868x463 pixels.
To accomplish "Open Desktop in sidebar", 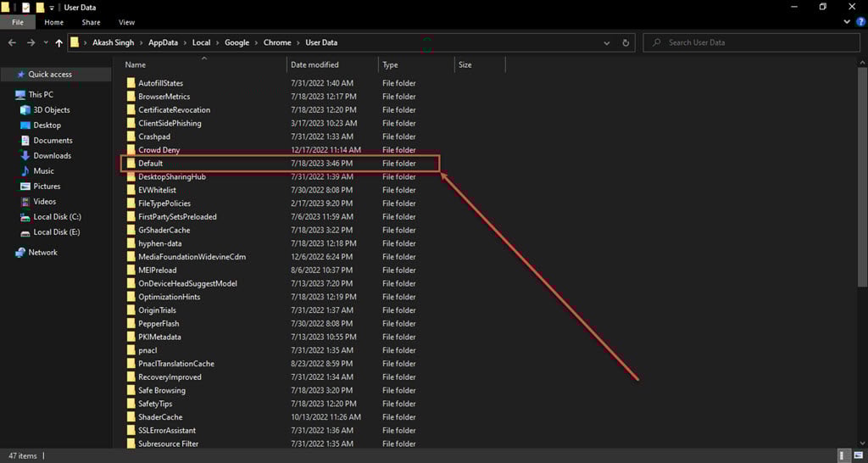I will [x=41, y=126].
